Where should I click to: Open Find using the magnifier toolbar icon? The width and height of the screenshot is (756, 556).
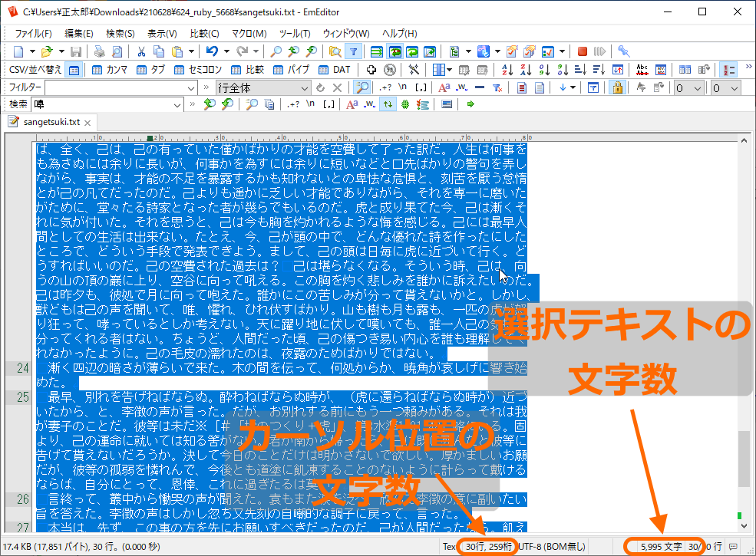pyautogui.click(x=275, y=51)
